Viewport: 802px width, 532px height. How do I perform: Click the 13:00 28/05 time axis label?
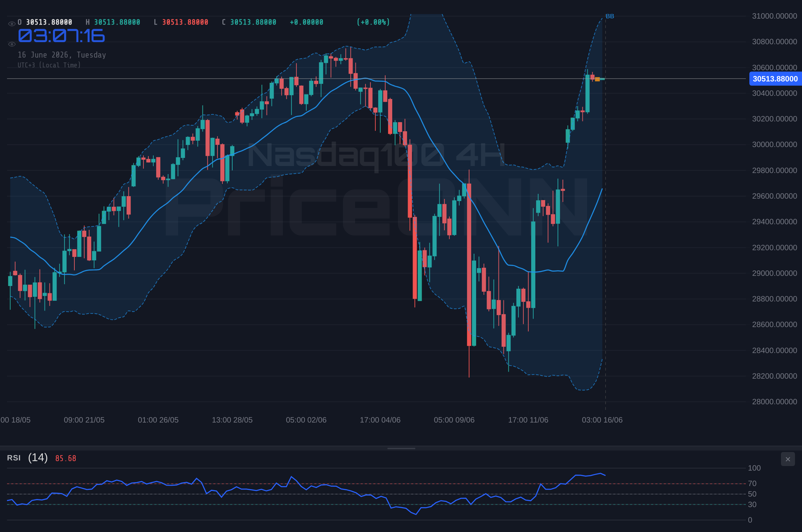(x=232, y=420)
